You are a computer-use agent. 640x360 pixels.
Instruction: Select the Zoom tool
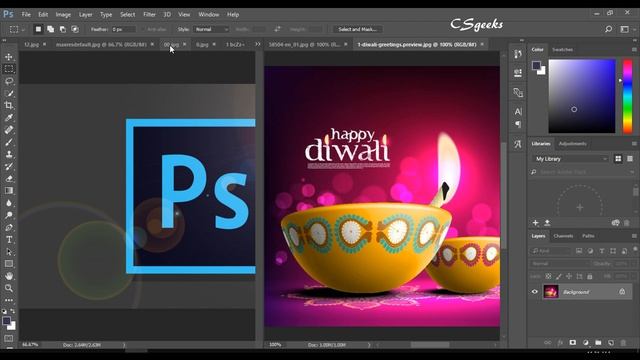[9, 288]
